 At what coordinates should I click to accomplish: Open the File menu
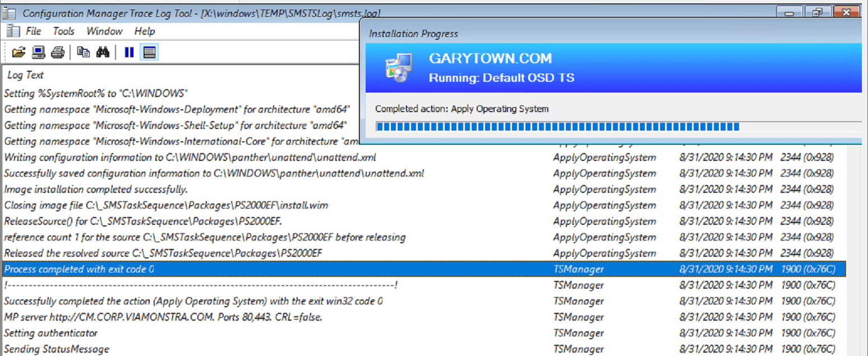(33, 31)
